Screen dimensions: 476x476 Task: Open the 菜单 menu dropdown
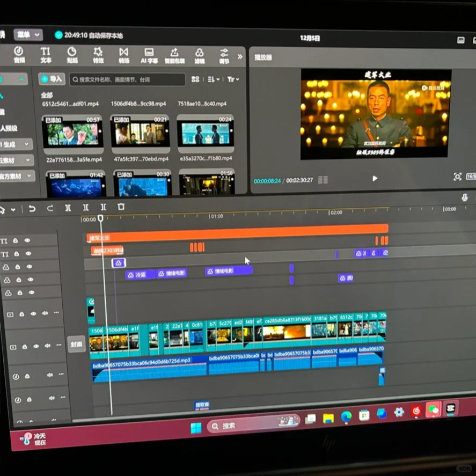tap(28, 34)
